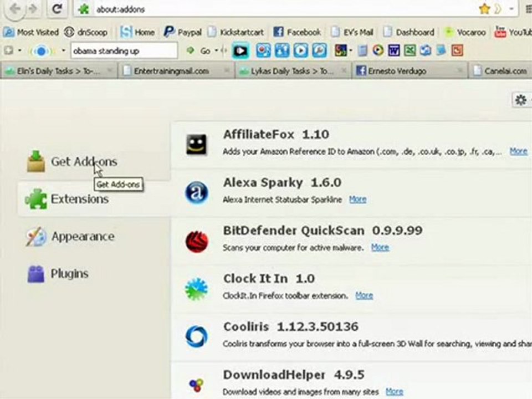Select the Cooliris 1.12.3.50136 extension title
532x399 pixels.
point(291,327)
